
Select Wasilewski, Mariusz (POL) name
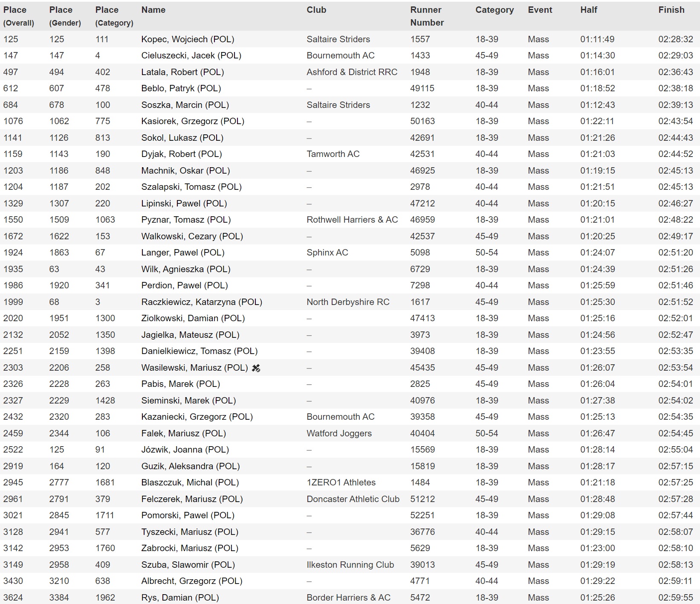point(194,368)
